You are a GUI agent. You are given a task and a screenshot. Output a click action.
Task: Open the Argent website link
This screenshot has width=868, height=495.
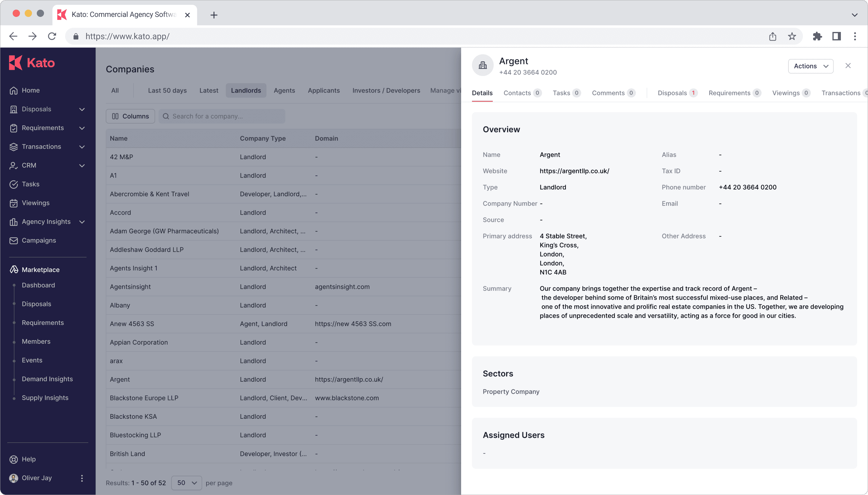[x=574, y=171]
